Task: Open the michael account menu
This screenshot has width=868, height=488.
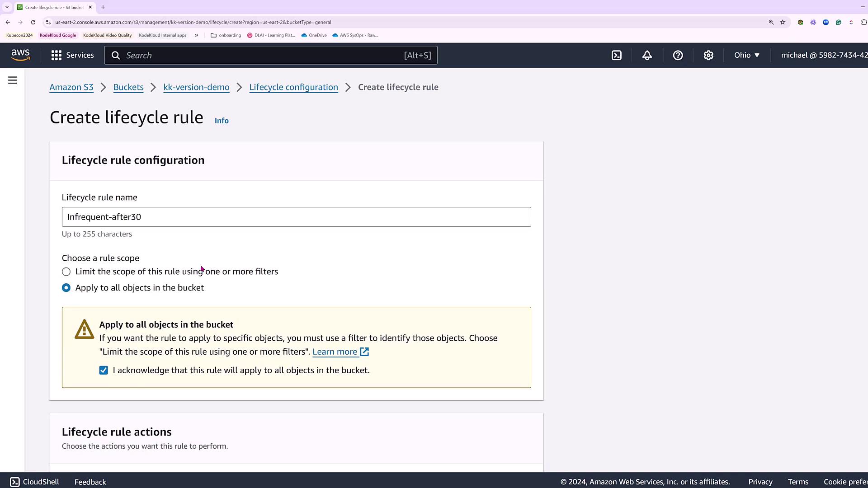Action: [x=823, y=55]
